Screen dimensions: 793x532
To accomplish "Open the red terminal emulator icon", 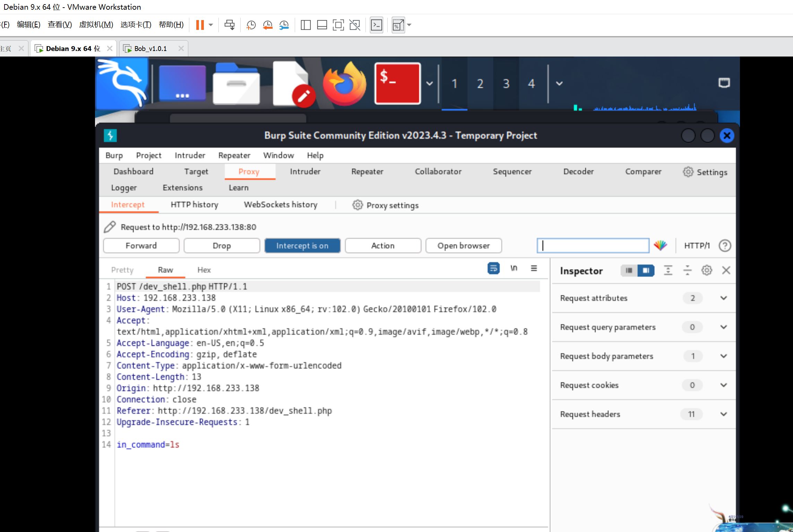I will coord(397,84).
